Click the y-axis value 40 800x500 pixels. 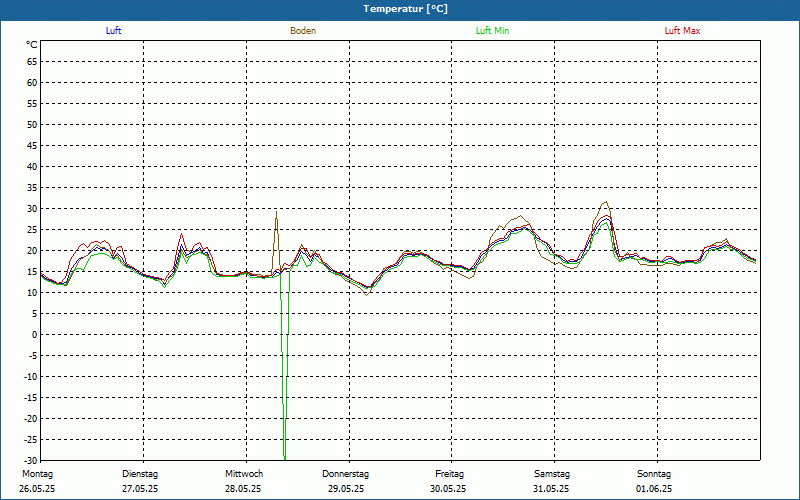pos(32,167)
